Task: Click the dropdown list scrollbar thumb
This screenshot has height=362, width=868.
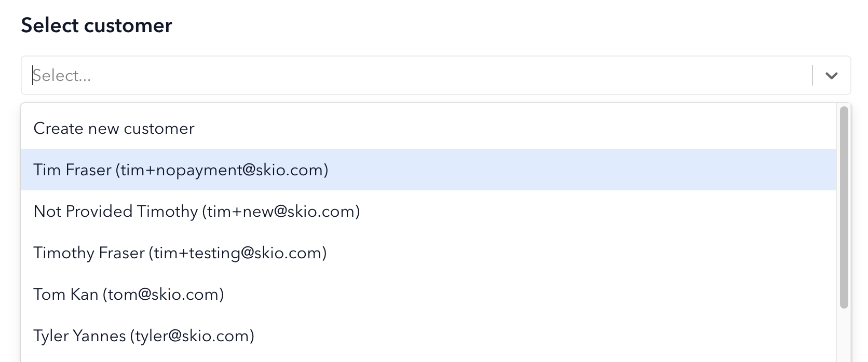Action: pyautogui.click(x=844, y=207)
